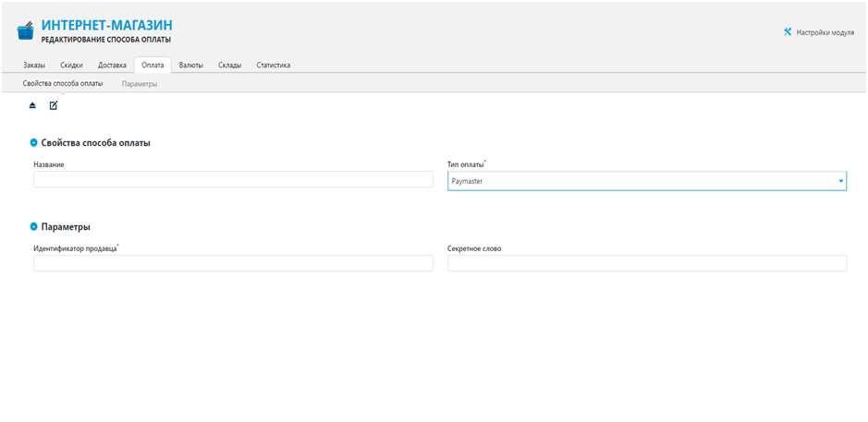Open the Валюты tab

(x=190, y=66)
